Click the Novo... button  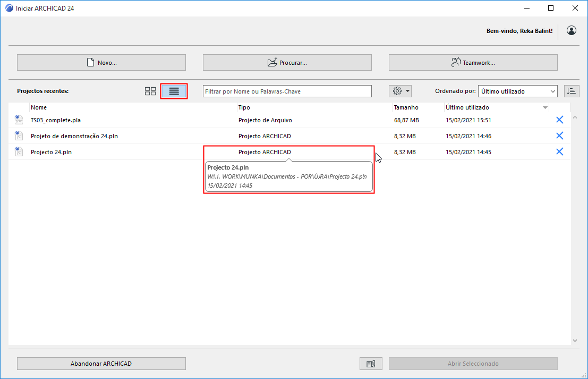click(101, 62)
